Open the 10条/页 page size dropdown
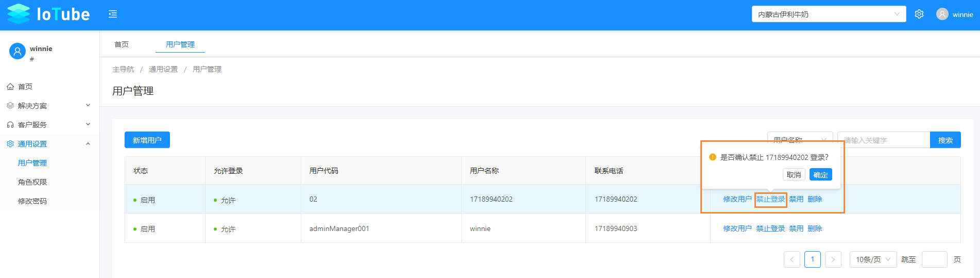980x278 pixels. pyautogui.click(x=873, y=259)
